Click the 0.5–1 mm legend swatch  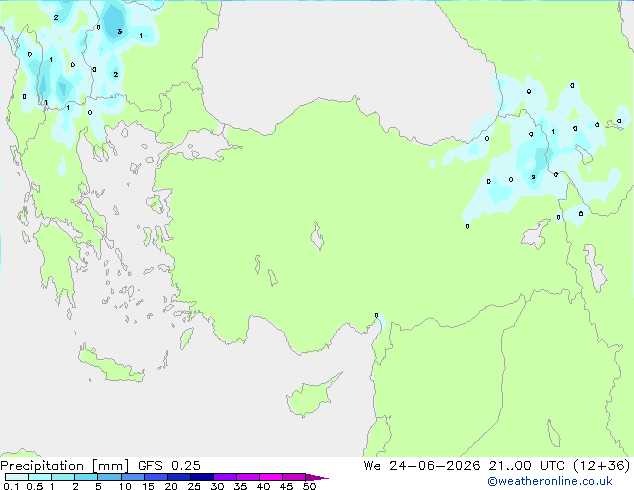click(x=40, y=477)
